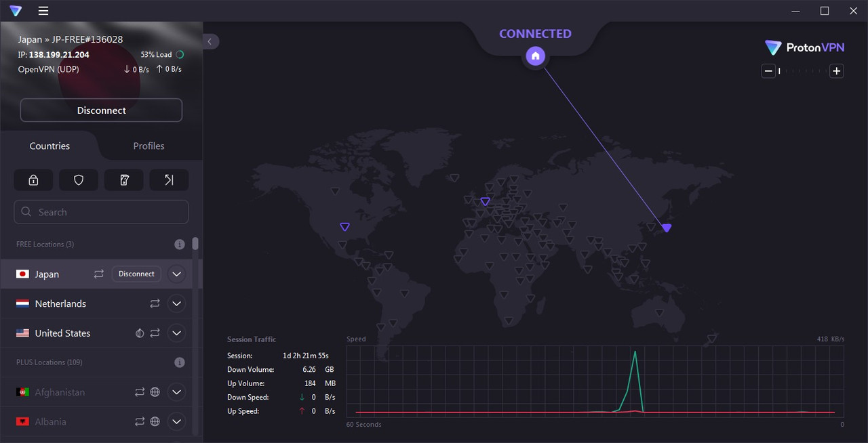Screen dimensions: 868x443
Task: Toggle Kill Switch icon
Action: click(124, 180)
